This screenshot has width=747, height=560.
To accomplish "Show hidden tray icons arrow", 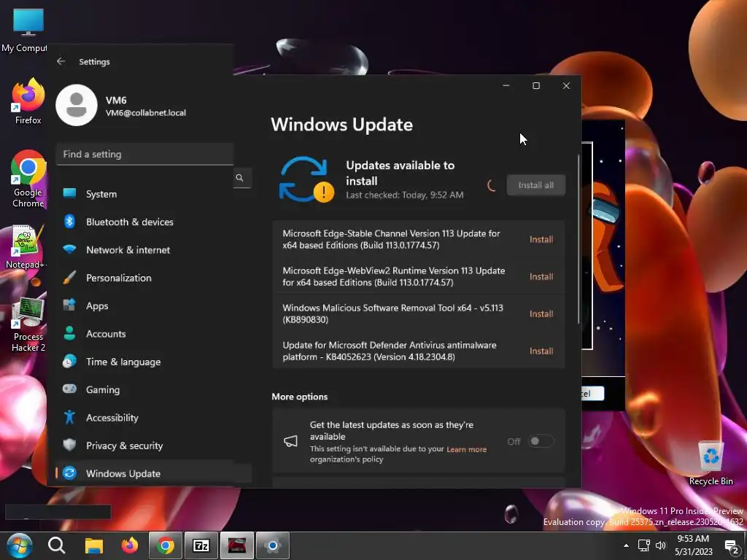I will click(x=626, y=545).
